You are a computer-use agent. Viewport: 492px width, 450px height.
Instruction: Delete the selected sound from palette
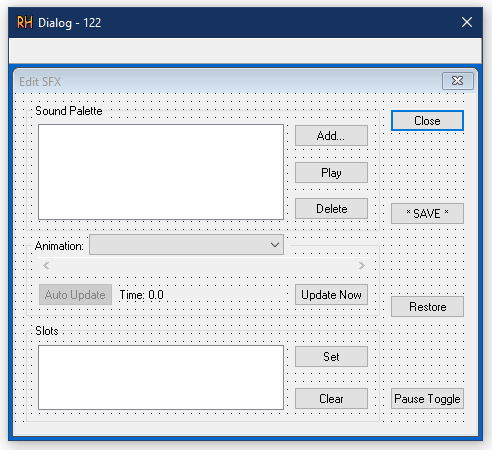click(x=331, y=209)
